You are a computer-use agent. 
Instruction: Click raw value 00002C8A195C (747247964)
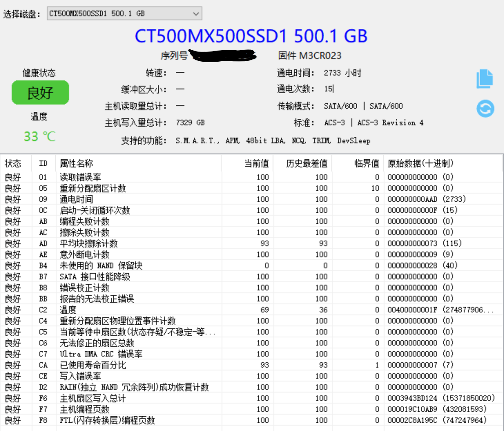437,420
